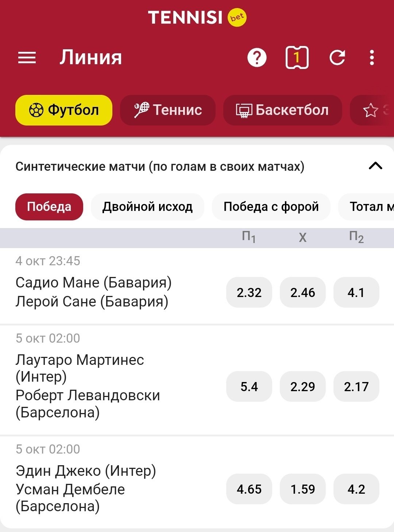Select the Футбол sport tab
This screenshot has height=532, width=394.
click(64, 110)
